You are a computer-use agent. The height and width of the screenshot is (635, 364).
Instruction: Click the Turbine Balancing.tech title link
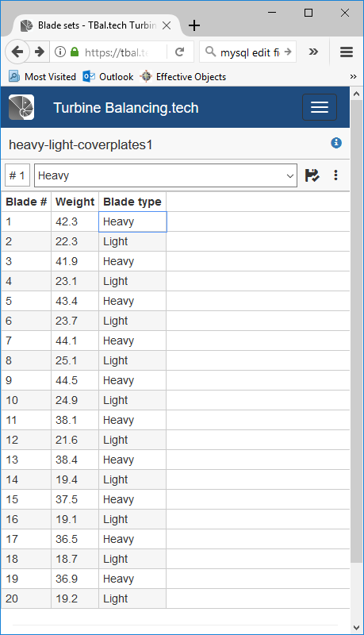tap(126, 108)
